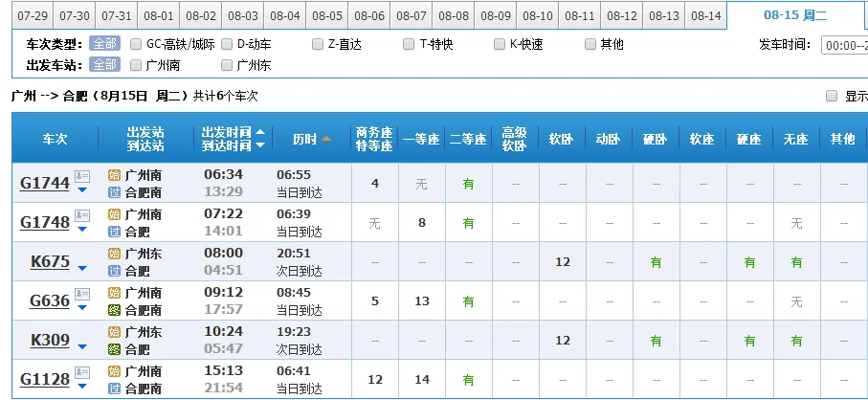The width and height of the screenshot is (868, 400).
Task: Click the origin-station icon next to 广州东 for K675
Action: (x=114, y=254)
